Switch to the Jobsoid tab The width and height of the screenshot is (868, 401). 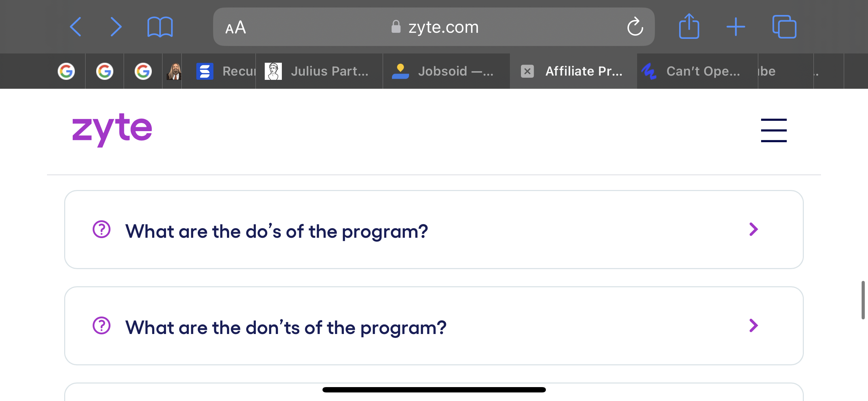pyautogui.click(x=446, y=71)
